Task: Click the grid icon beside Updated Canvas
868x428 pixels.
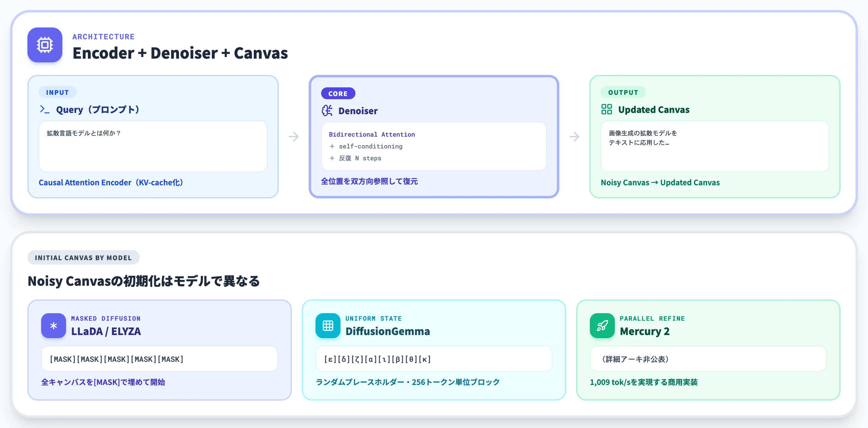Action: click(x=606, y=109)
